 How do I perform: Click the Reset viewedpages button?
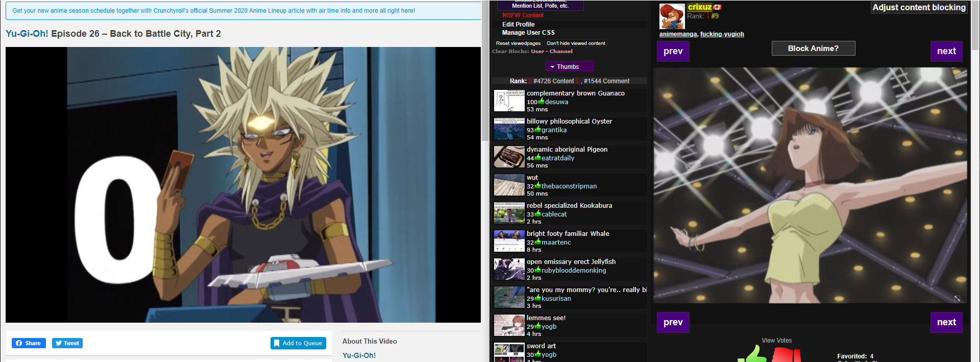tap(518, 43)
